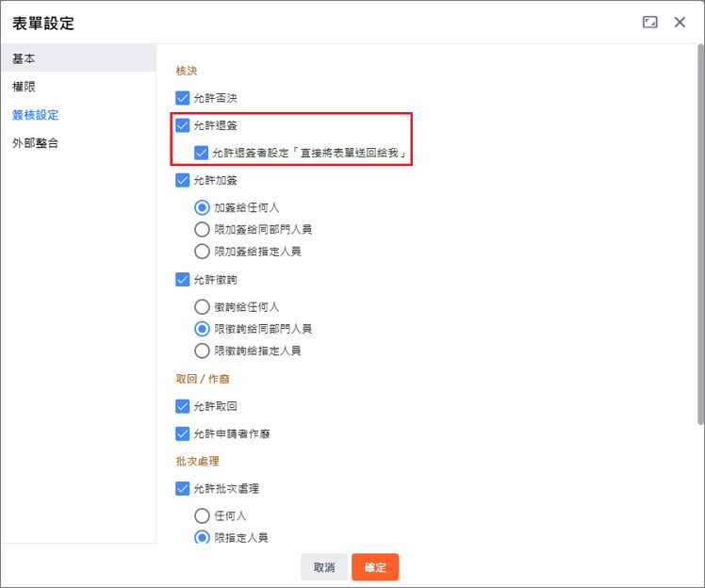Switch to the 權限 tab
Image resolution: width=705 pixels, height=588 pixels.
click(x=25, y=87)
